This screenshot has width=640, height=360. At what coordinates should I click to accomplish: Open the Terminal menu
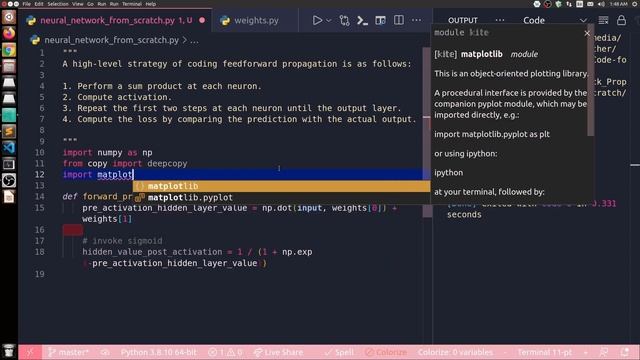point(132,4)
